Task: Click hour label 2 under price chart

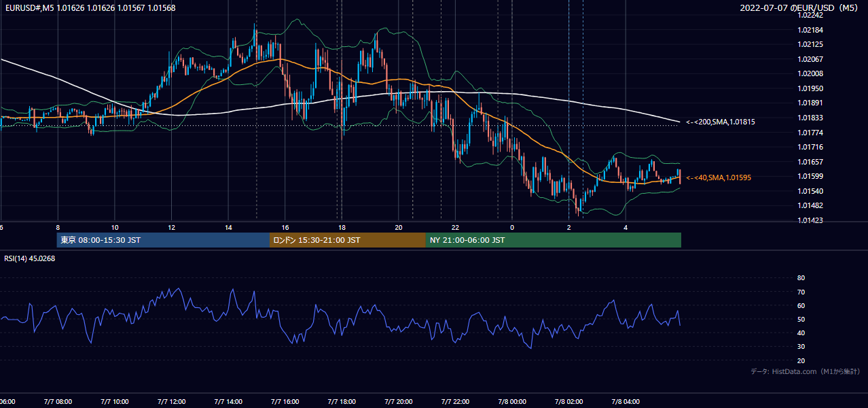Action: pyautogui.click(x=568, y=227)
